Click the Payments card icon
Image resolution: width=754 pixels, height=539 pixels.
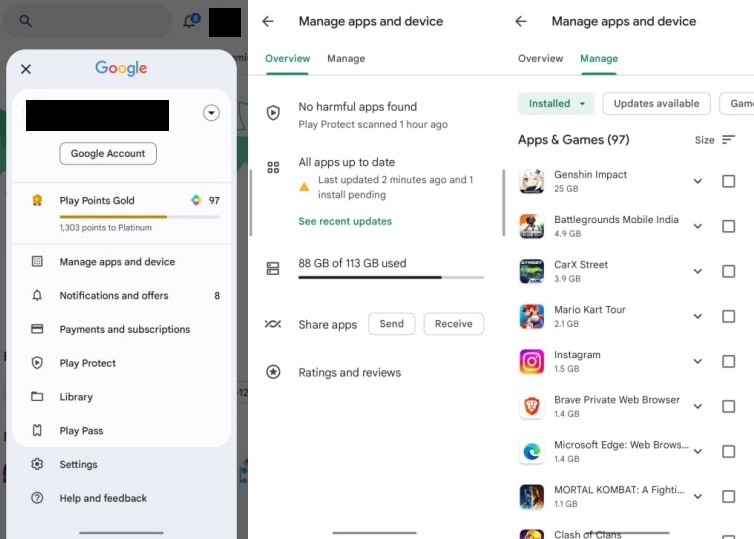click(x=37, y=329)
